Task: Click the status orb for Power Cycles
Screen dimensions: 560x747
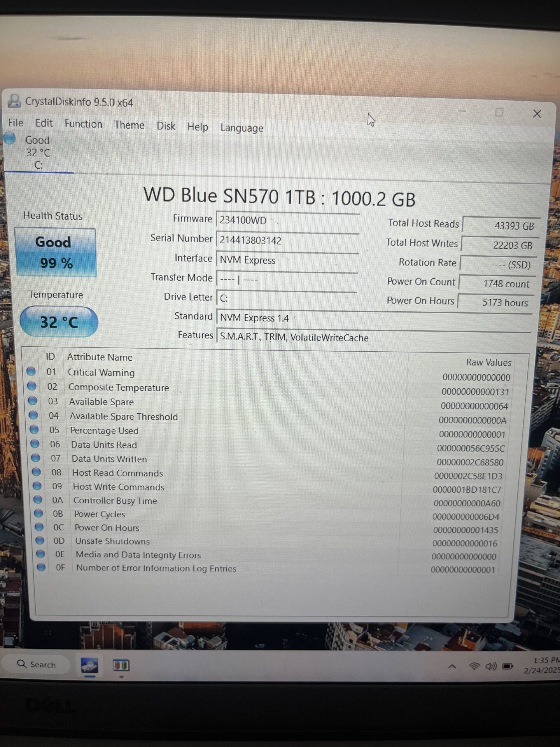Action: (x=38, y=513)
